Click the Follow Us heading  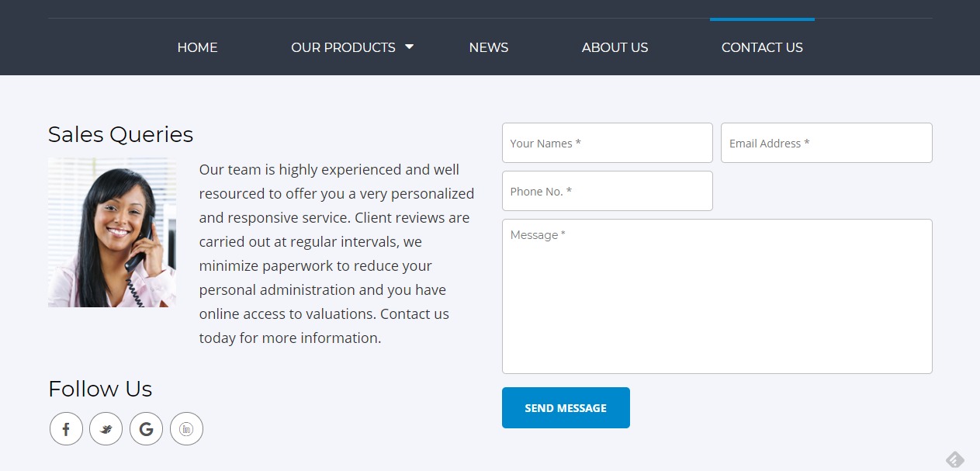100,389
